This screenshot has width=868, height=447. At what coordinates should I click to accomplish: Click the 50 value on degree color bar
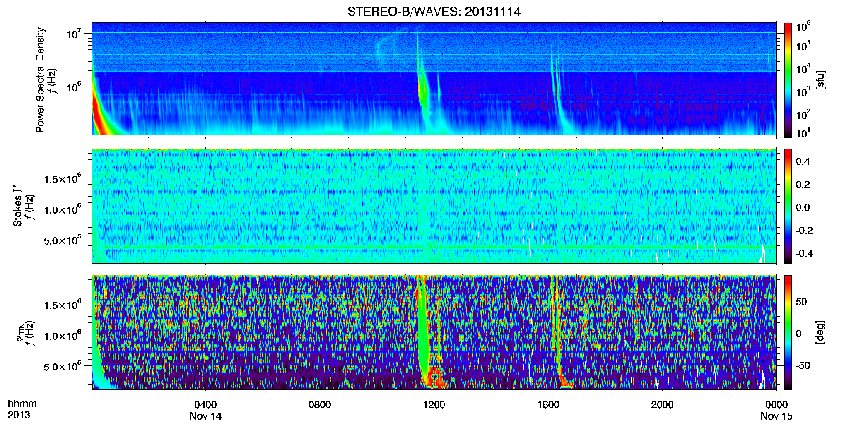click(x=801, y=302)
